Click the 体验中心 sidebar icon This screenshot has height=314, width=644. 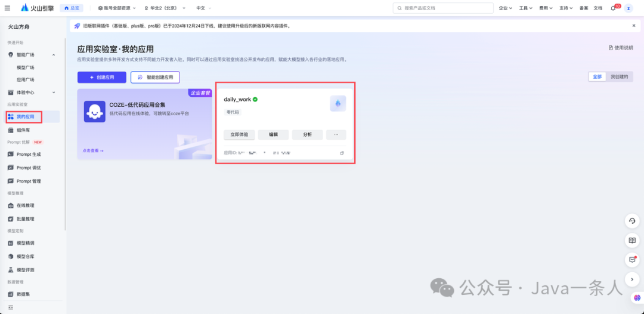point(11,93)
